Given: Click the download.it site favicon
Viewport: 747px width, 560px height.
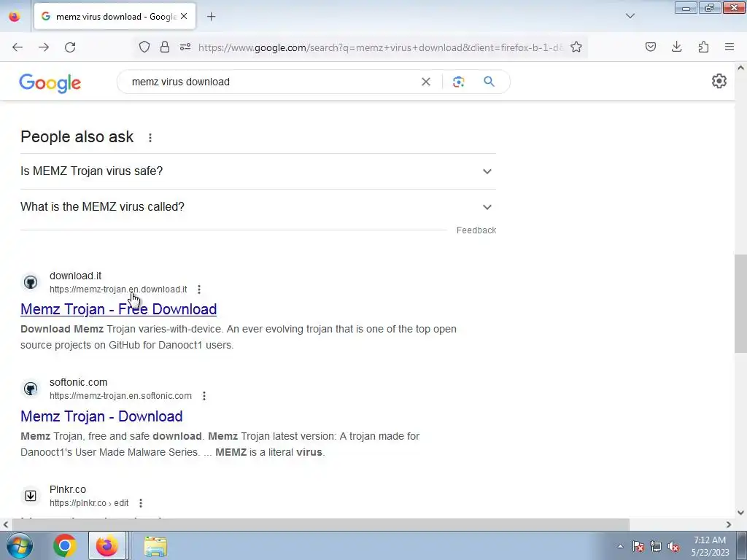Looking at the screenshot, I should (x=31, y=282).
